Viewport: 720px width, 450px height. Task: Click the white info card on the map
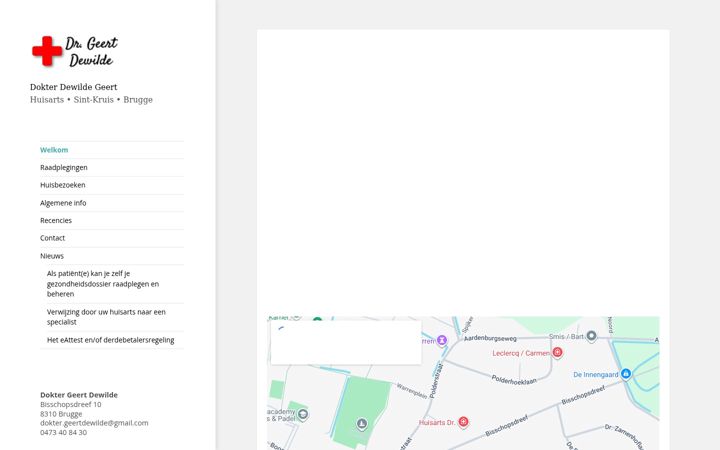tap(346, 342)
